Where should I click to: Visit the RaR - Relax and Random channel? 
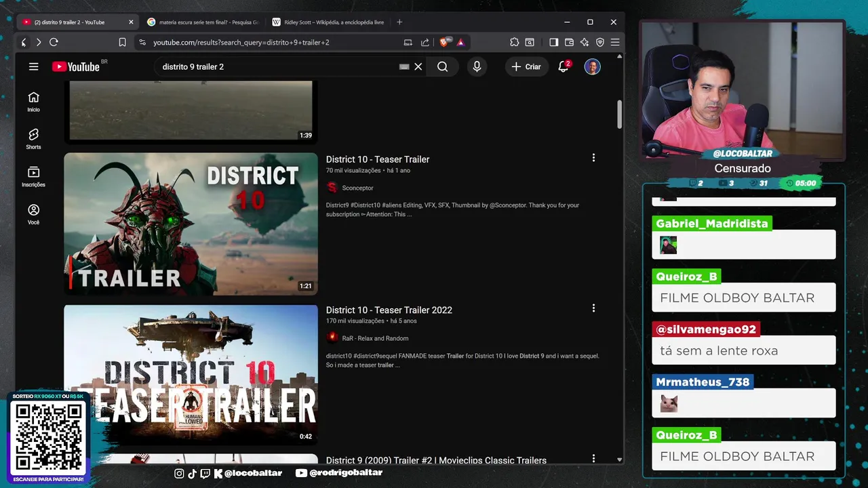[x=375, y=338]
